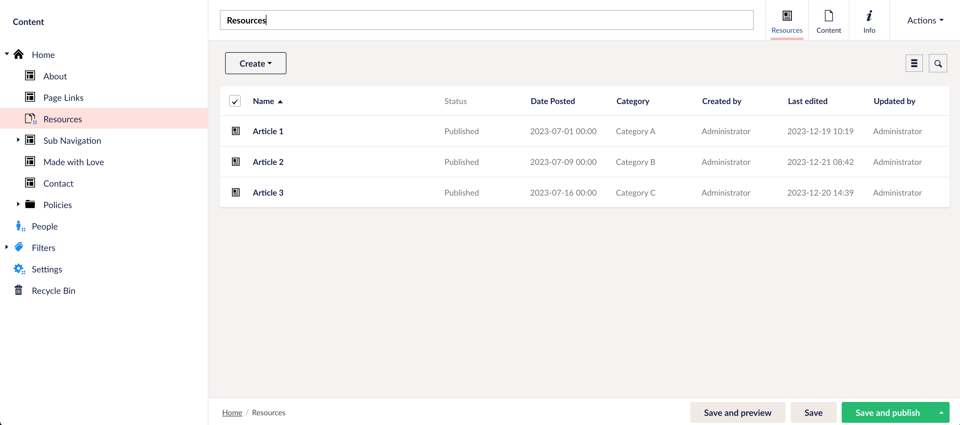This screenshot has height=425, width=960.
Task: Click the Resources name input field
Action: pyautogui.click(x=486, y=20)
